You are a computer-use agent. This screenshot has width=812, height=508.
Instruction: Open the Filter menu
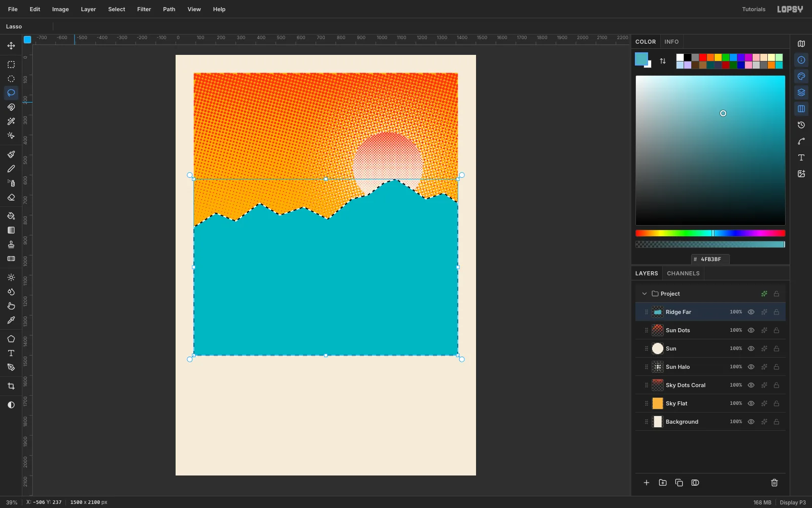[x=144, y=9]
